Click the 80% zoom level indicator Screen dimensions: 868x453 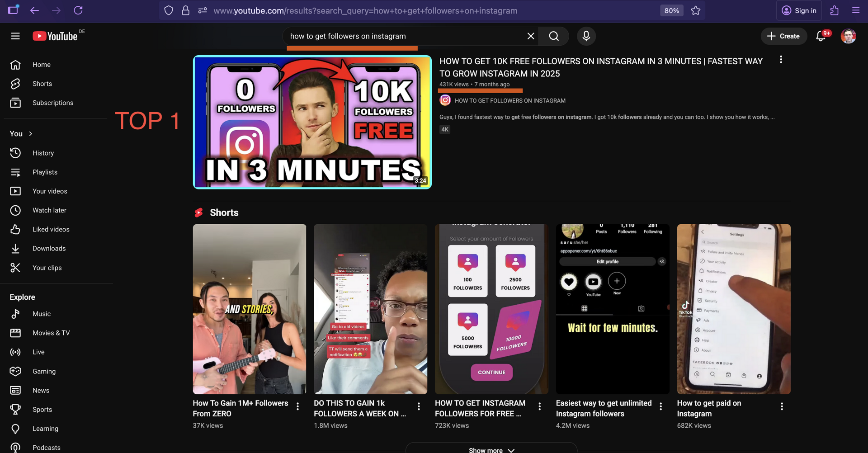coord(671,10)
